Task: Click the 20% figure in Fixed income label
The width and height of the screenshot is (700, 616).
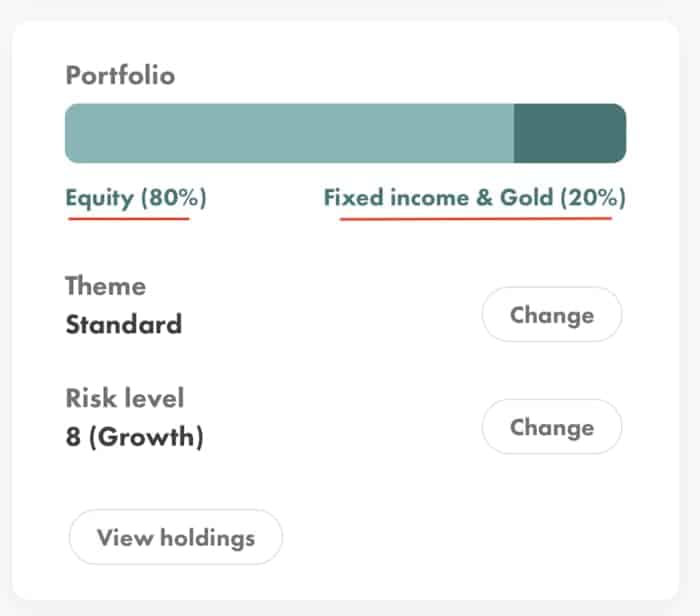Action: (x=593, y=197)
